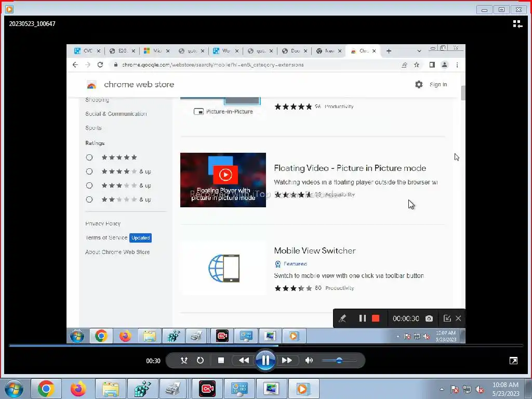Share this page via the address bar icon
Viewport: 532px width, 399px height.
pyautogui.click(x=404, y=65)
